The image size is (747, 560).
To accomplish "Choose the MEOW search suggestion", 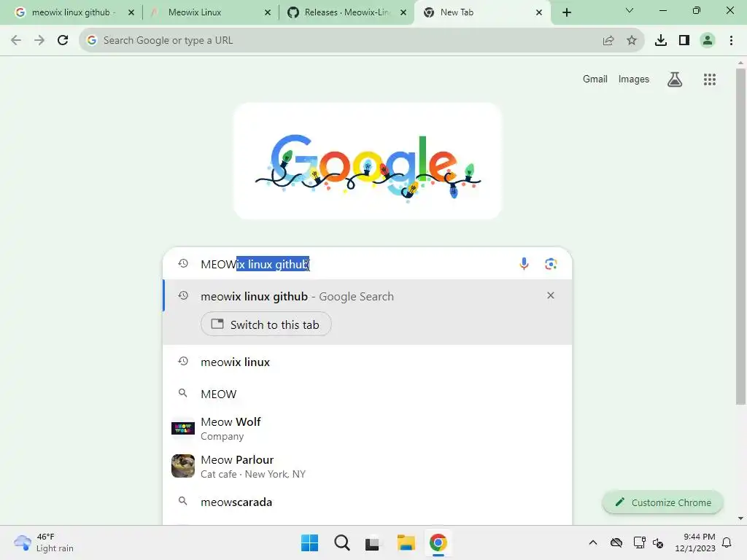I will (367, 394).
